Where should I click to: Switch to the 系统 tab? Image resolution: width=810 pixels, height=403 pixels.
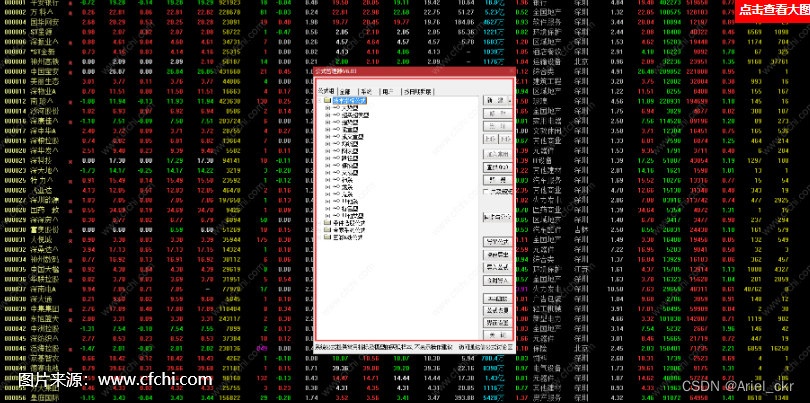[367, 92]
